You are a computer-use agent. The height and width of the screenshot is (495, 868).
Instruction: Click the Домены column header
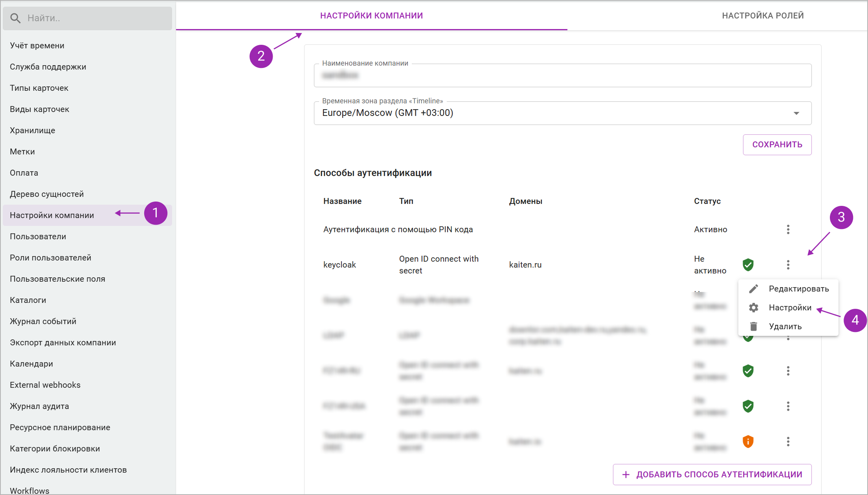click(x=526, y=201)
